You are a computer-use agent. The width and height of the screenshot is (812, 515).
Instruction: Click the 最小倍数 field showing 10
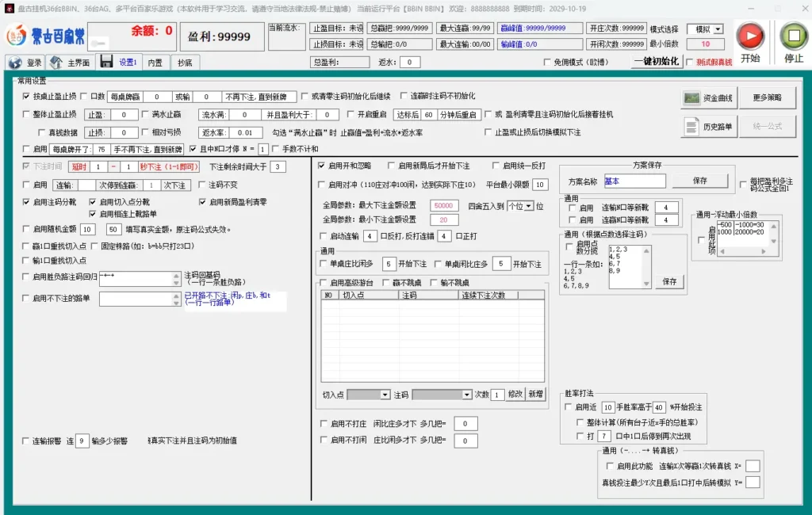(705, 44)
